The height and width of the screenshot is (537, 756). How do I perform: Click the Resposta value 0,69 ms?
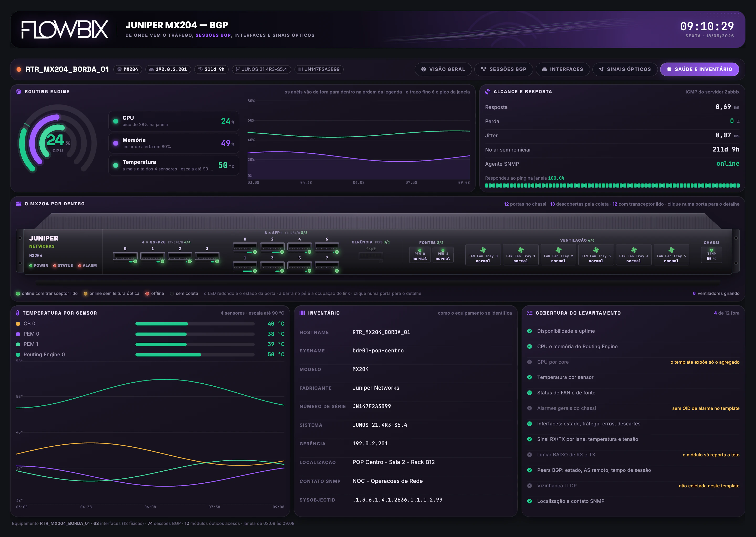pyautogui.click(x=727, y=107)
